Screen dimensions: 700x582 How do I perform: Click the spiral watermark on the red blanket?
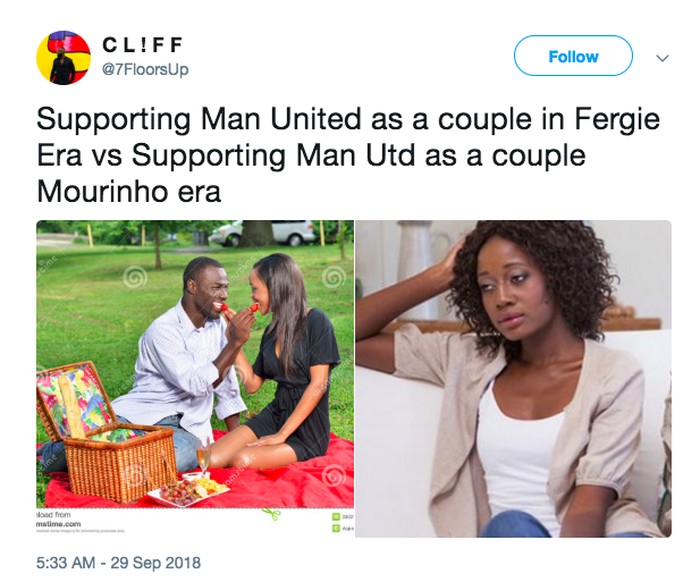[x=333, y=476]
